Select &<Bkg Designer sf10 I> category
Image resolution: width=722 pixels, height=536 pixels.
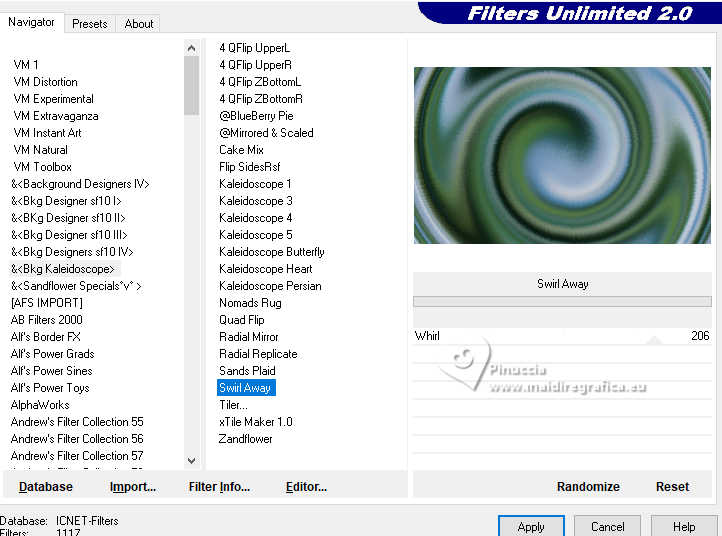[66, 201]
